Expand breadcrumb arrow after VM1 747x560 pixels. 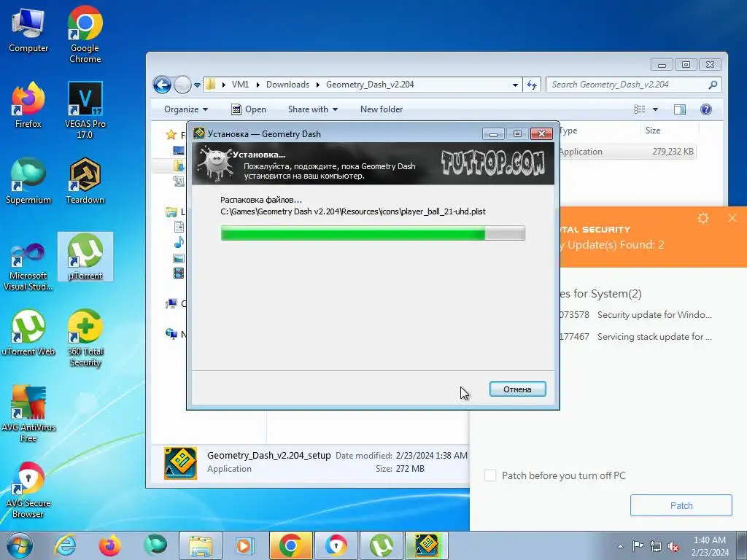[258, 85]
